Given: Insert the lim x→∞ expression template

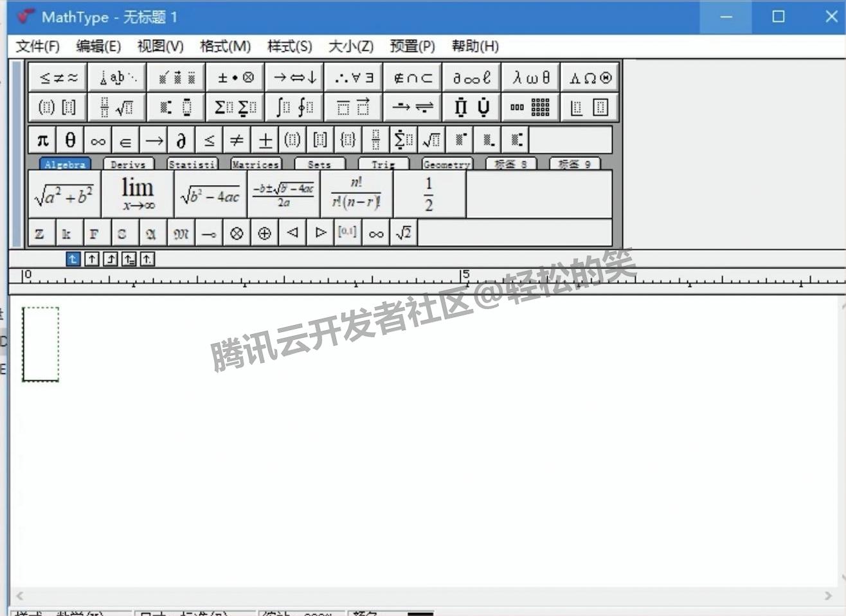Looking at the screenshot, I should 137,193.
